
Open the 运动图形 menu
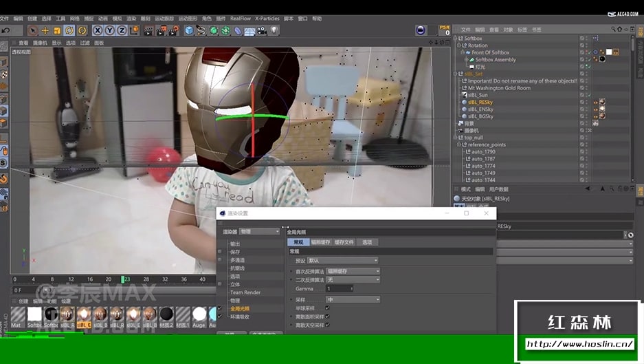point(188,19)
